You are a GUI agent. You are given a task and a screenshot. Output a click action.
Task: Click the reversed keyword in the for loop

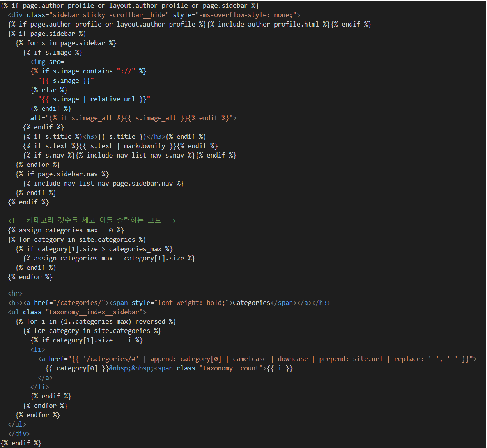[x=150, y=321]
